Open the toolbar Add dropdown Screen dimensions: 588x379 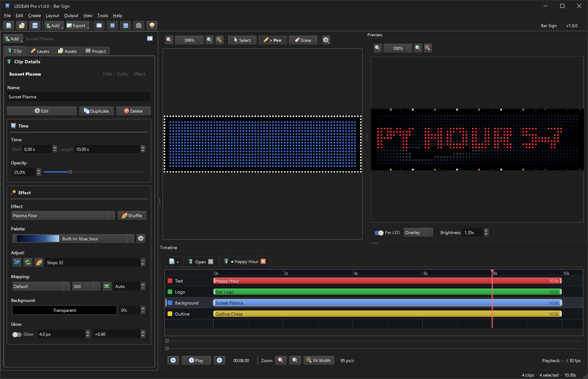[54, 25]
